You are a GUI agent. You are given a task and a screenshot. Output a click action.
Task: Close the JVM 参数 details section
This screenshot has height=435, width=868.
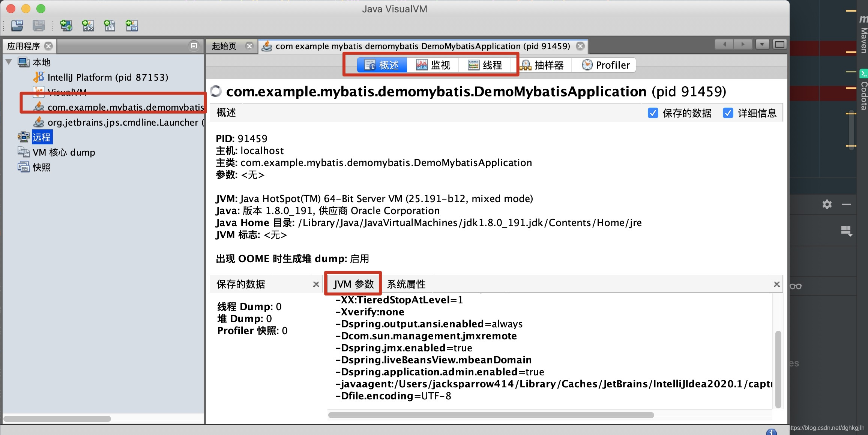tap(776, 284)
